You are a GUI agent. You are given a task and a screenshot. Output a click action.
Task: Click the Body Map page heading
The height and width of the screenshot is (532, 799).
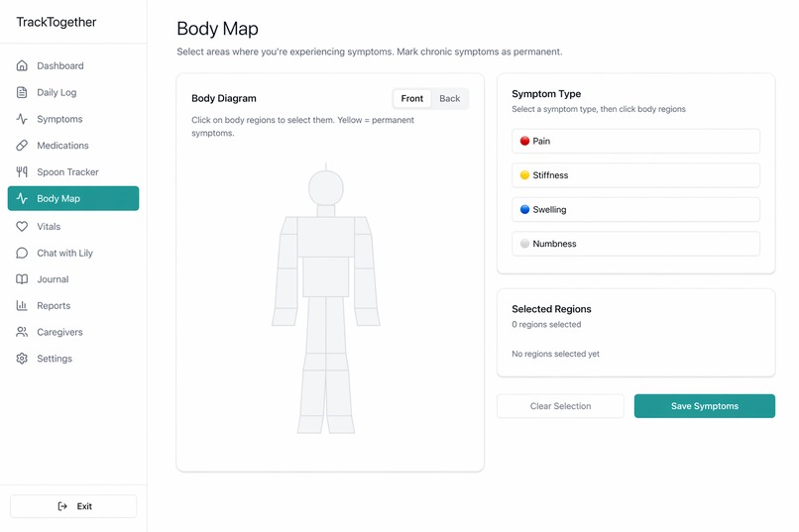pyautogui.click(x=217, y=29)
